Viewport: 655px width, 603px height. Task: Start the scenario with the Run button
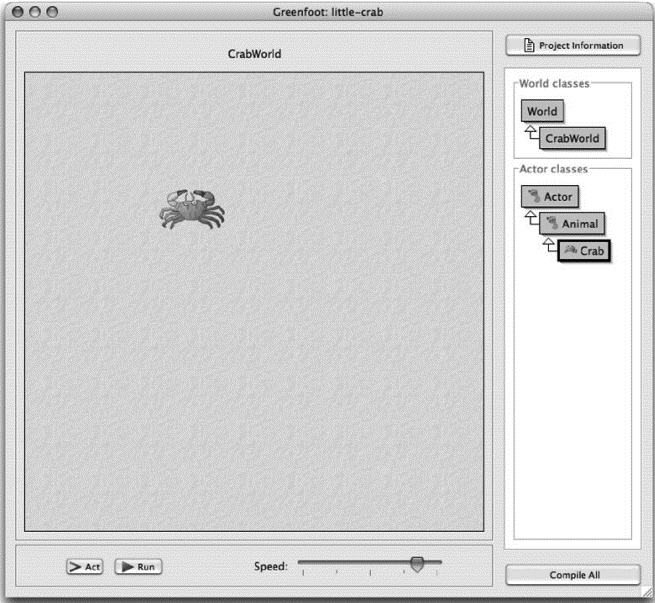point(138,567)
